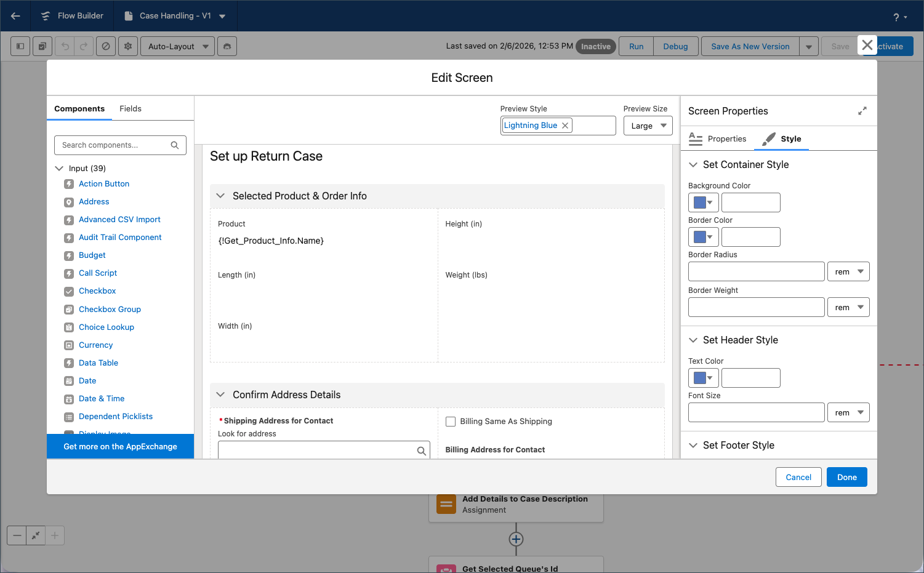924x573 pixels.
Task: Remove the Lightning Blue preview style
Action: [x=565, y=126]
